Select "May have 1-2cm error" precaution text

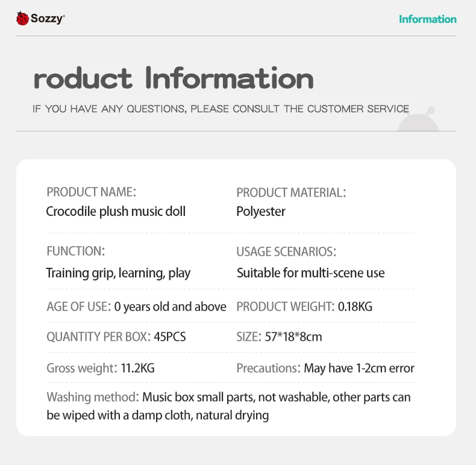point(359,368)
